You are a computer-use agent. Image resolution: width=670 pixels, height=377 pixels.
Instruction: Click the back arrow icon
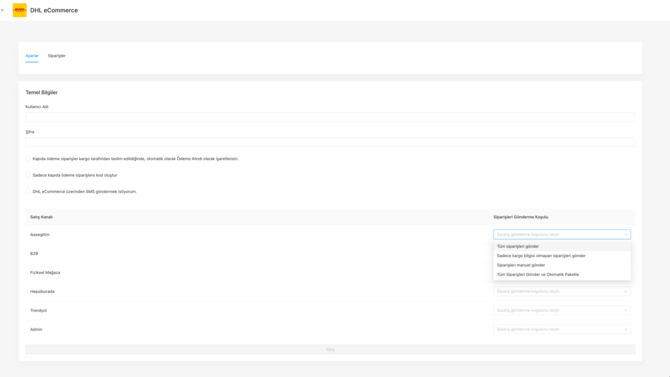pyautogui.click(x=3, y=10)
